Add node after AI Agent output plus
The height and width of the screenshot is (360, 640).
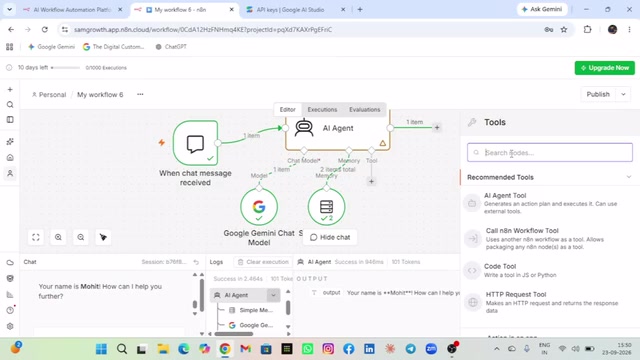(x=437, y=127)
